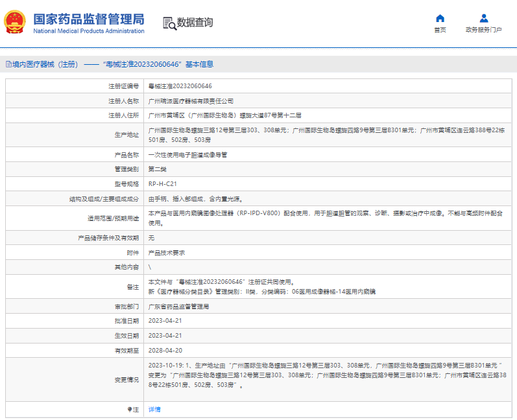Open the 详情 link
517x420 pixels.
(154, 410)
